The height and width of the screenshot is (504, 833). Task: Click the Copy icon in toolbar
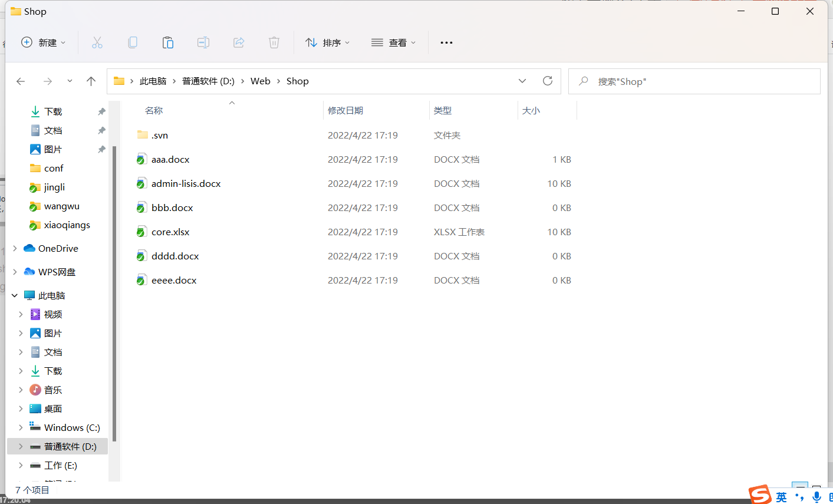pyautogui.click(x=133, y=42)
